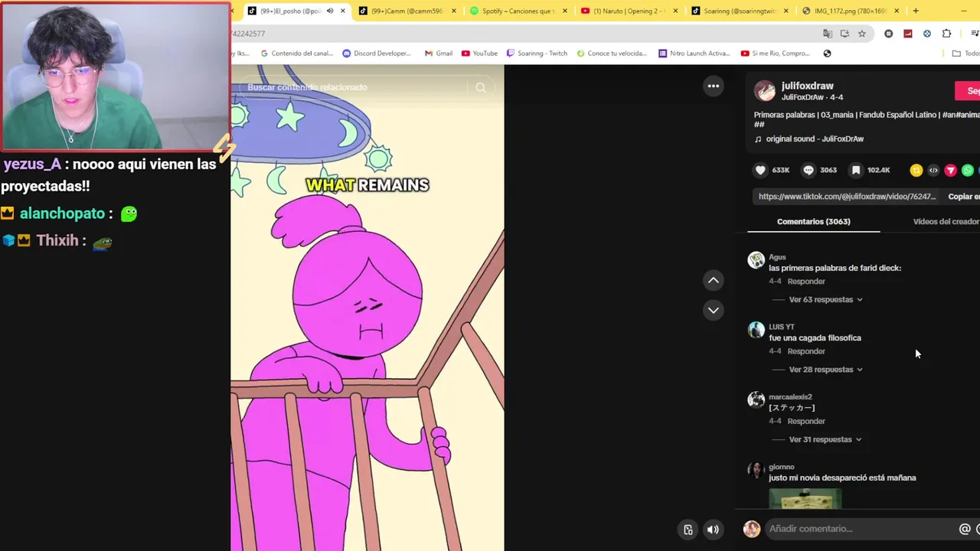Open the browser translate page icon
This screenshot has height=551, width=980.
click(x=828, y=34)
